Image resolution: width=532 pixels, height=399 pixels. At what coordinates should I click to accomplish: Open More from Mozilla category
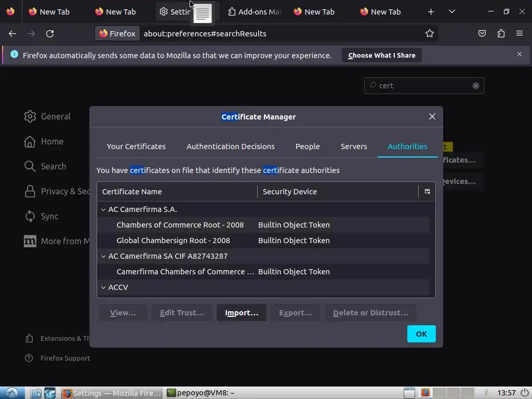(57, 241)
